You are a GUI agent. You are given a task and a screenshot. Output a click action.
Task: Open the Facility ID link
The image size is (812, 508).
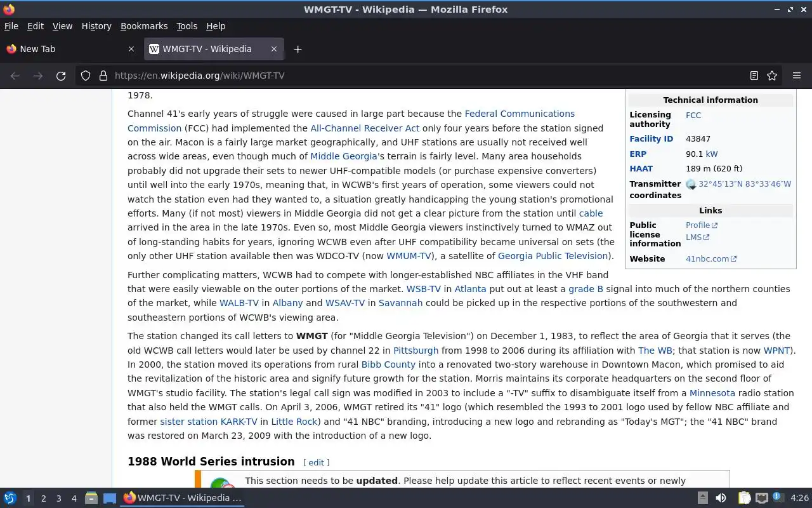[651, 139]
